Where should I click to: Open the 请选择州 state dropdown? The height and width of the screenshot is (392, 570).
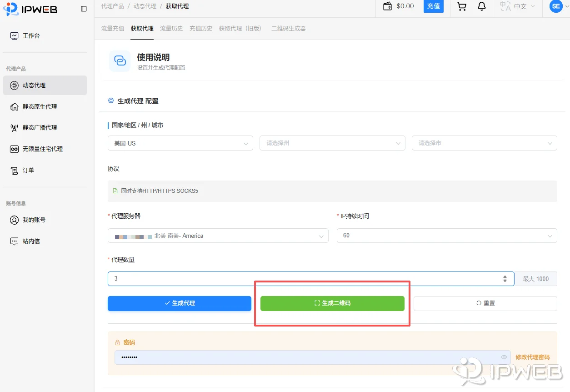pyautogui.click(x=332, y=143)
